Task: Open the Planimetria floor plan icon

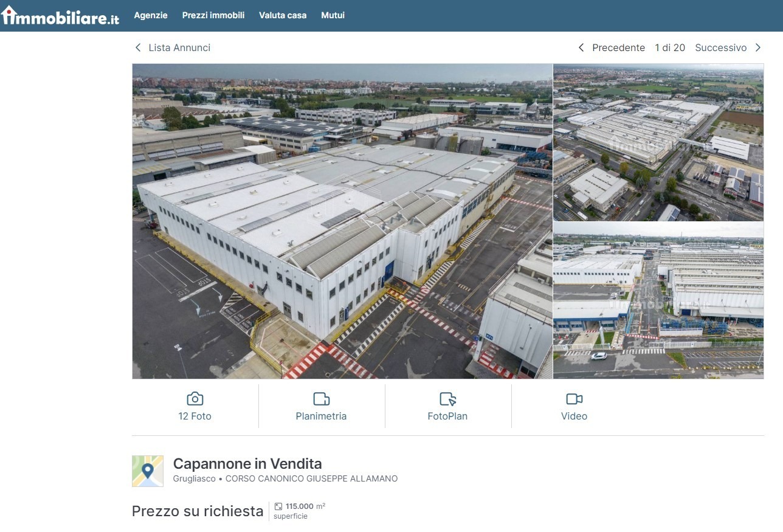Action: click(321, 399)
